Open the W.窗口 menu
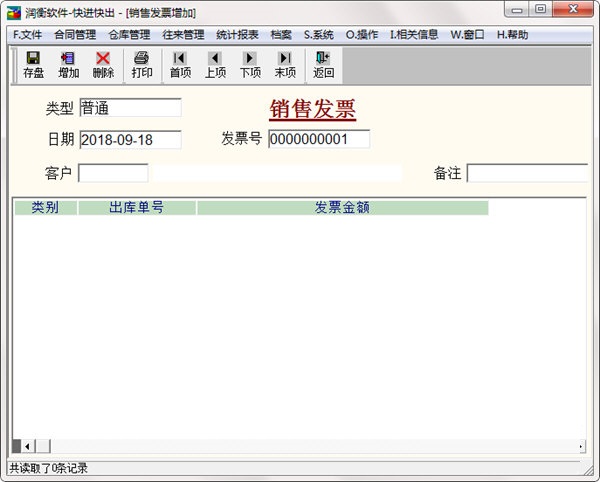Screen dimensions: 600x482 [467, 35]
